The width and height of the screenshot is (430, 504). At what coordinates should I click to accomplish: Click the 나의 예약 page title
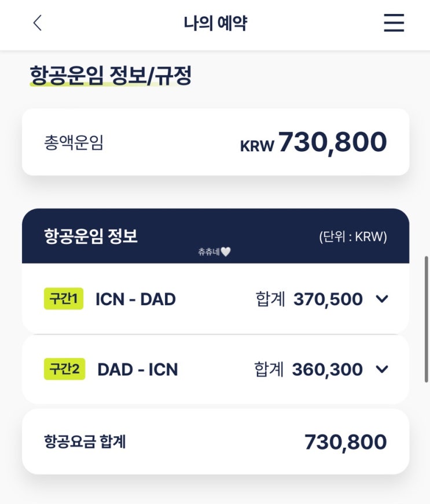tap(215, 23)
